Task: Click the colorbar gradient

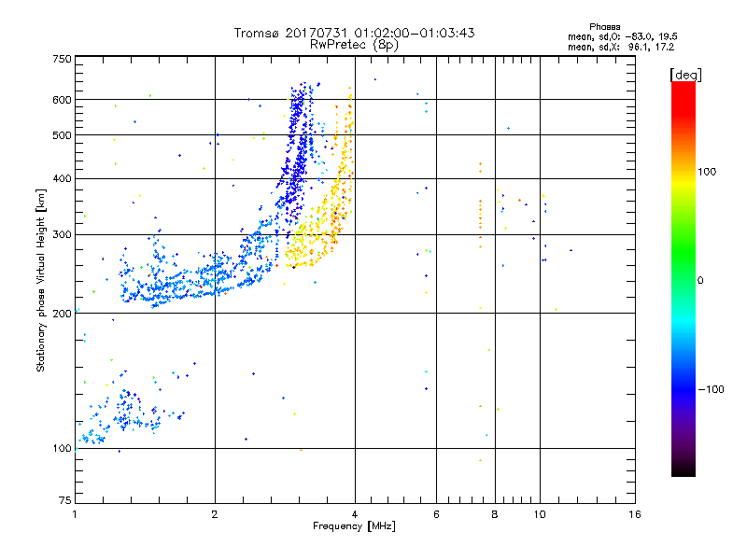Action: [x=684, y=279]
